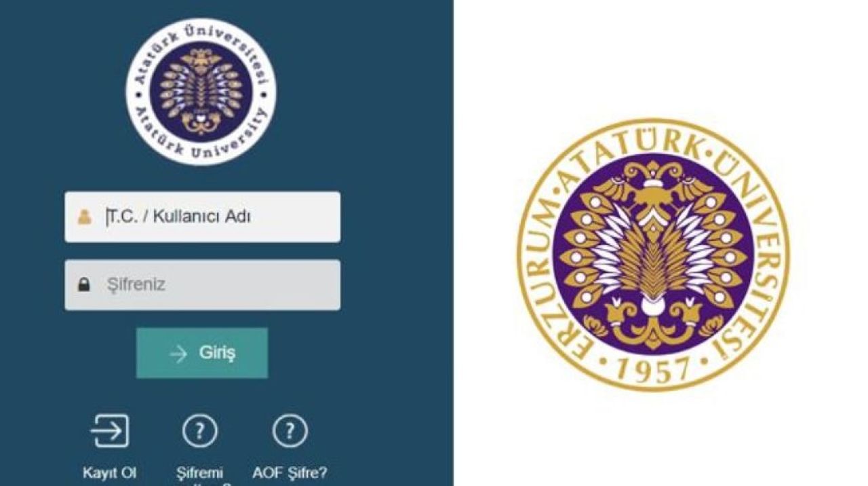
Task: Click the user silhouette icon in the username field
Action: pos(85,217)
